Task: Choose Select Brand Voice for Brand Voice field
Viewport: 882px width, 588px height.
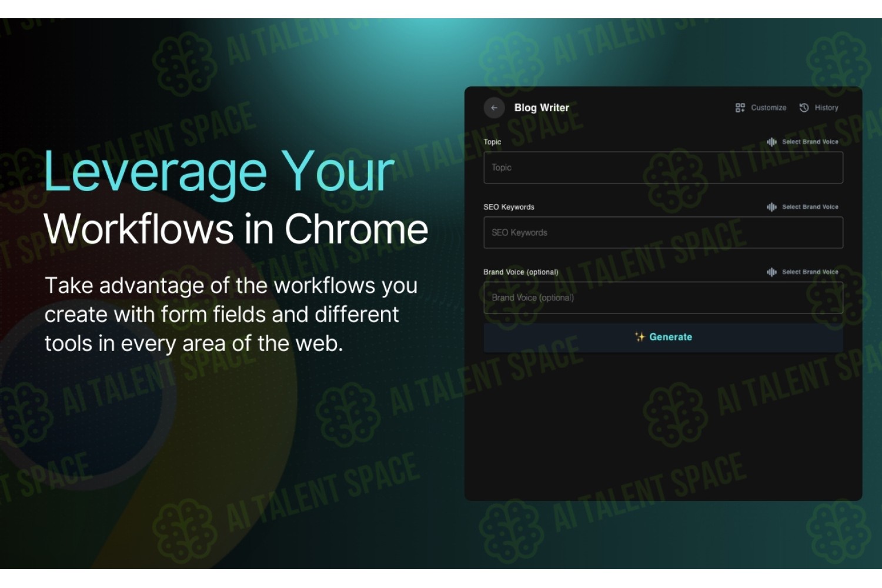Action: 810,272
